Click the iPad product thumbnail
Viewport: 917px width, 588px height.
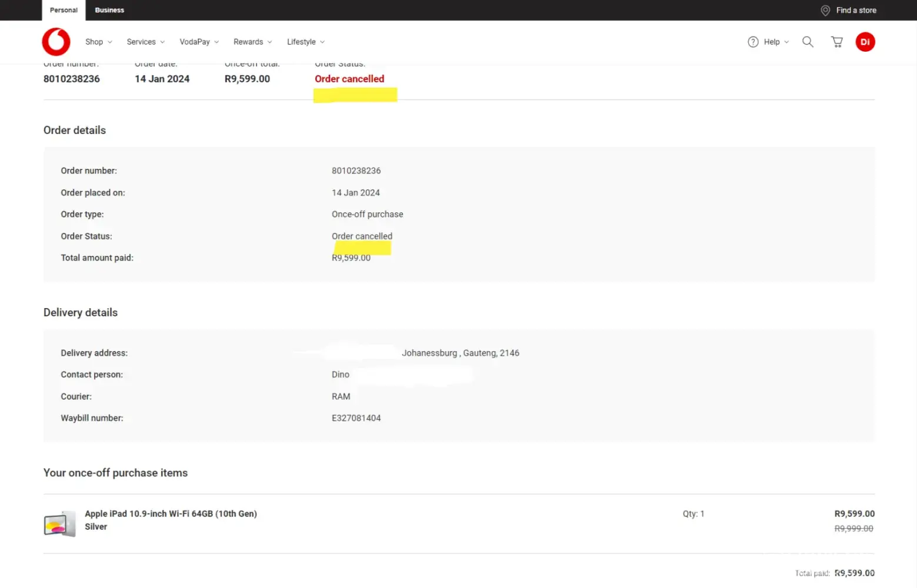pyautogui.click(x=59, y=523)
